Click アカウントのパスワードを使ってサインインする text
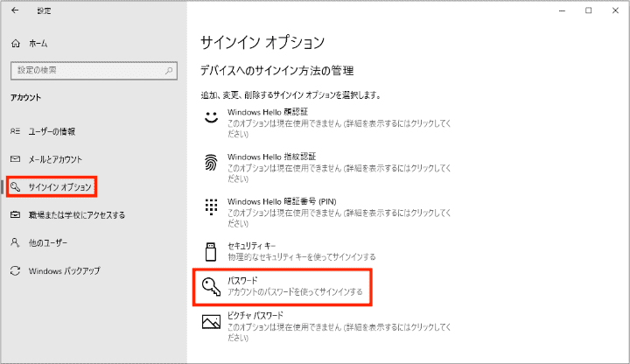The width and height of the screenshot is (630, 364). pos(296,291)
